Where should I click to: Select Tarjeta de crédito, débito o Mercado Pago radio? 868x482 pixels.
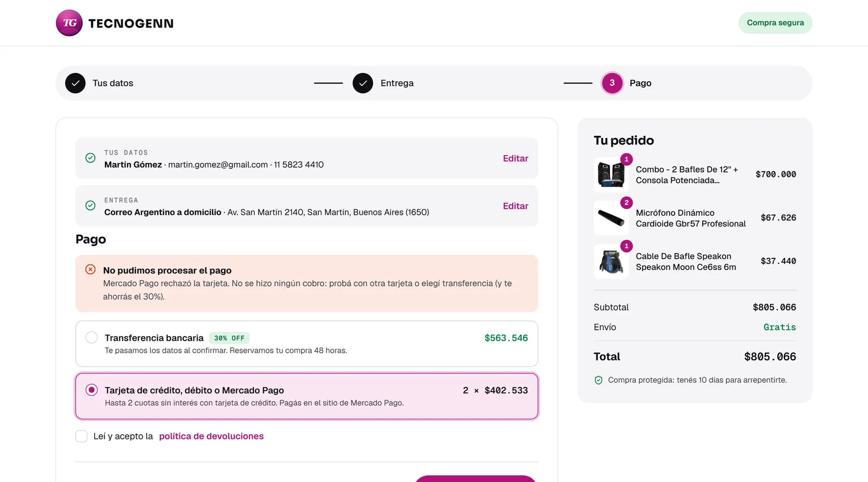[92, 389]
